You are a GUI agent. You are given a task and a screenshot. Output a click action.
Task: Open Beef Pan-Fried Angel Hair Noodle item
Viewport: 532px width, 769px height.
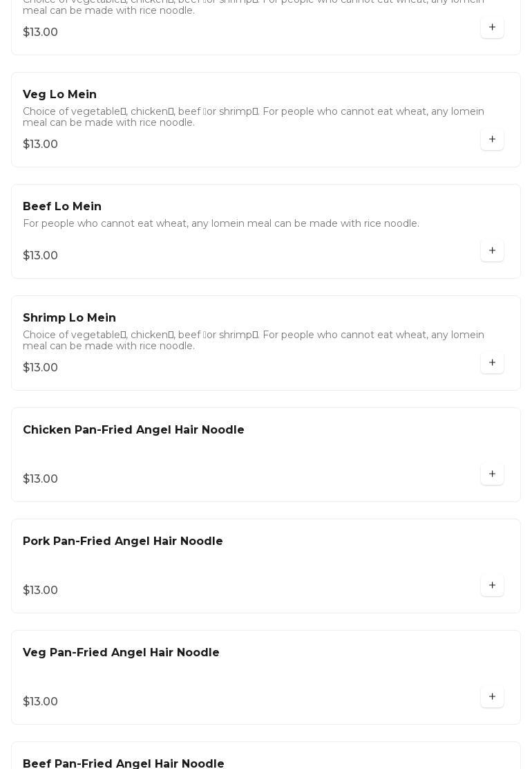coord(124,763)
